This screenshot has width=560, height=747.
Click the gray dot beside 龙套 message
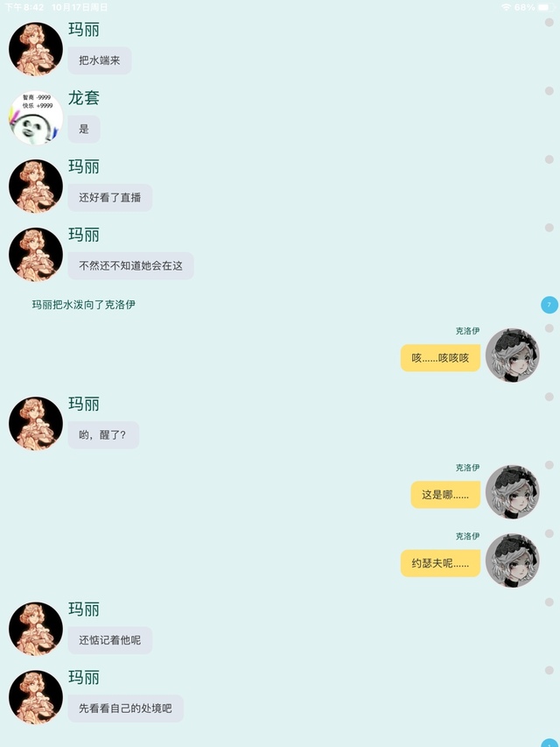[549, 91]
